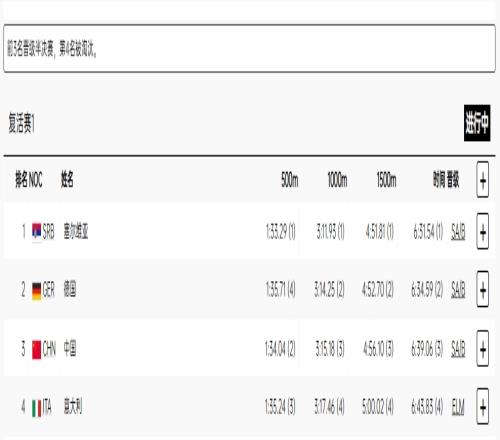Click the 500m column header
The width and height of the screenshot is (500, 440).
pyautogui.click(x=290, y=180)
